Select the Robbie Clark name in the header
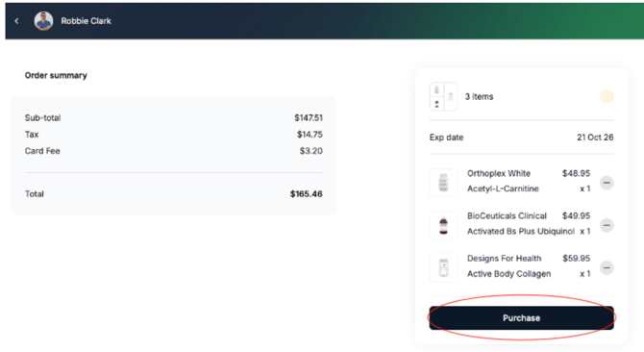The width and height of the screenshot is (644, 352). 86,21
